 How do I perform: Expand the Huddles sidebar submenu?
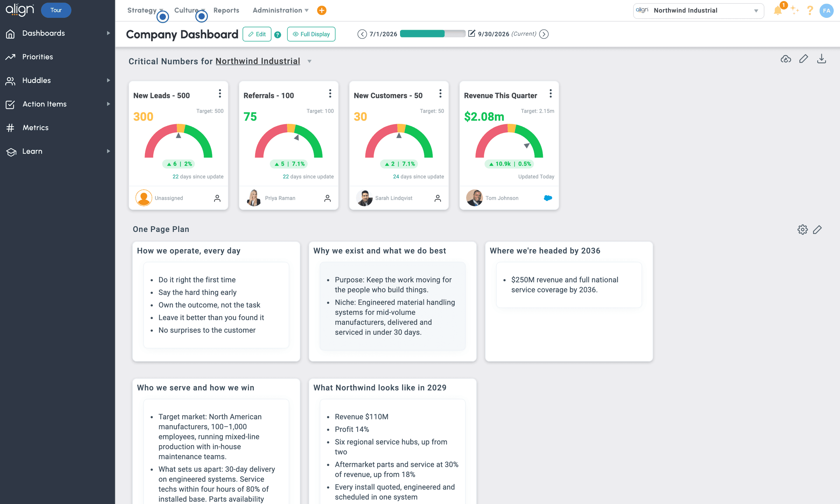108,80
